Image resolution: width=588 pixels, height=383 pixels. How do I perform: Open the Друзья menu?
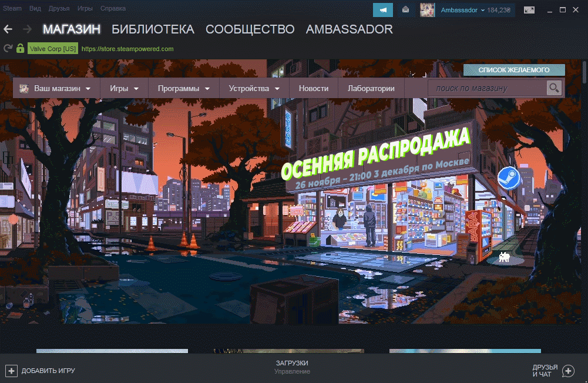tap(59, 8)
